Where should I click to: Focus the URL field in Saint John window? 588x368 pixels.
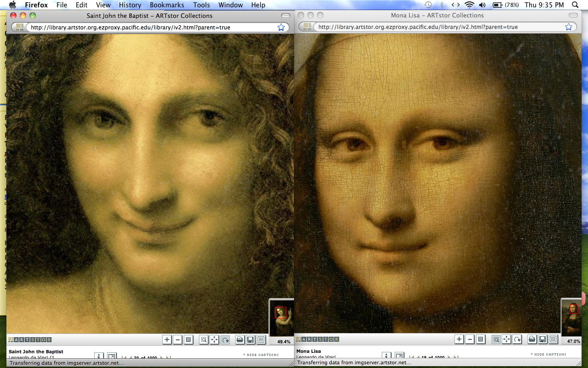point(150,27)
